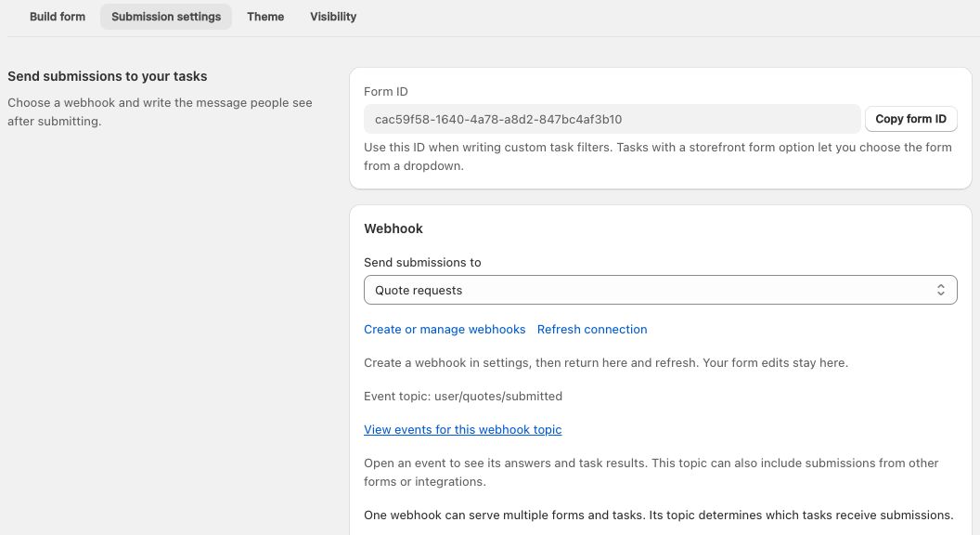980x535 pixels.
Task: Switch to the Theme tab
Action: [x=265, y=17]
